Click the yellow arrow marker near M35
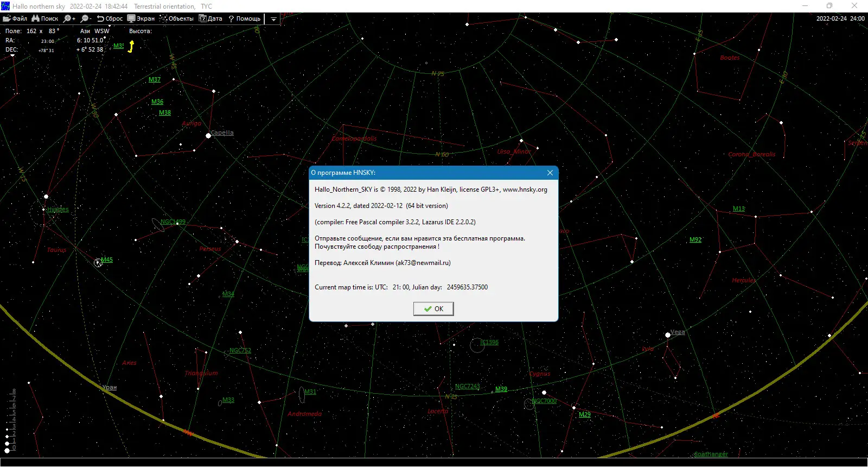 [131, 47]
